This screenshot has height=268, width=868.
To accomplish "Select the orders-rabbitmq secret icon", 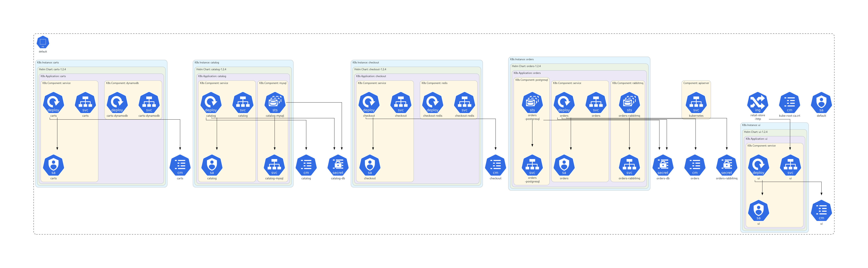I will point(726,165).
